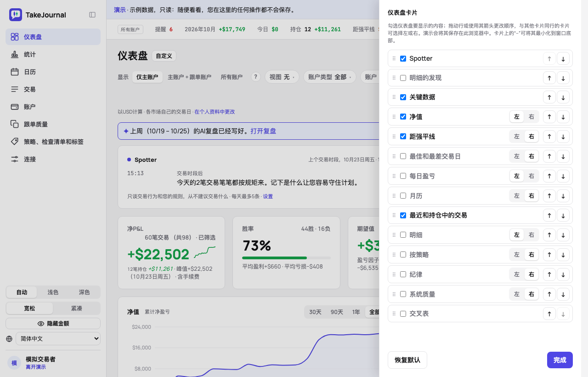Click the 隐藏金额 button

53,324
